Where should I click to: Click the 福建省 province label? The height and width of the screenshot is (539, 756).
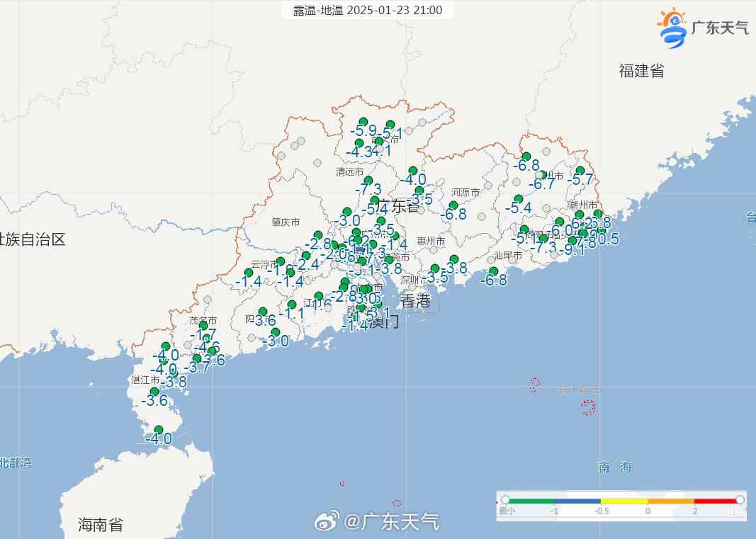[641, 71]
